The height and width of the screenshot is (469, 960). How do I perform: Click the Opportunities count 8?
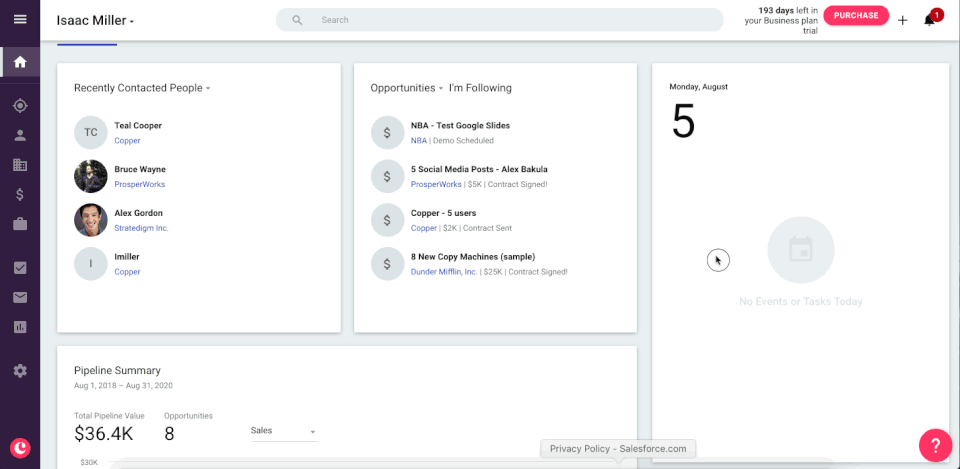click(170, 434)
